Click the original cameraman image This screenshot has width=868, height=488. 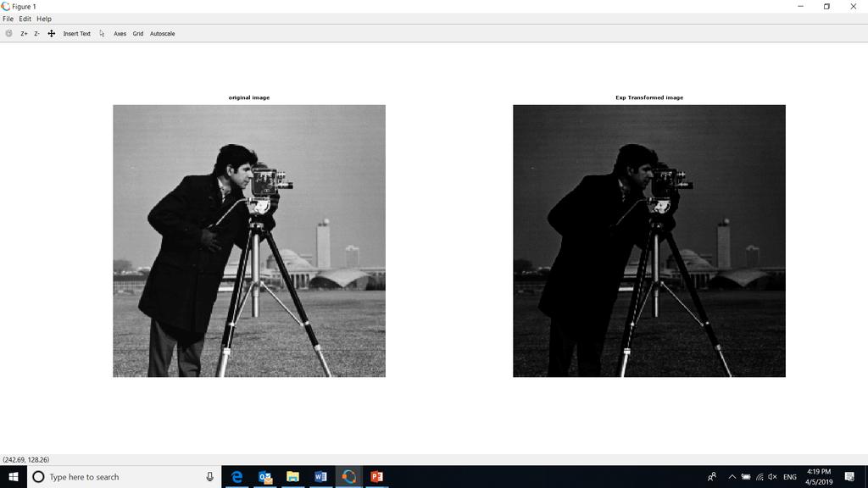click(x=249, y=241)
